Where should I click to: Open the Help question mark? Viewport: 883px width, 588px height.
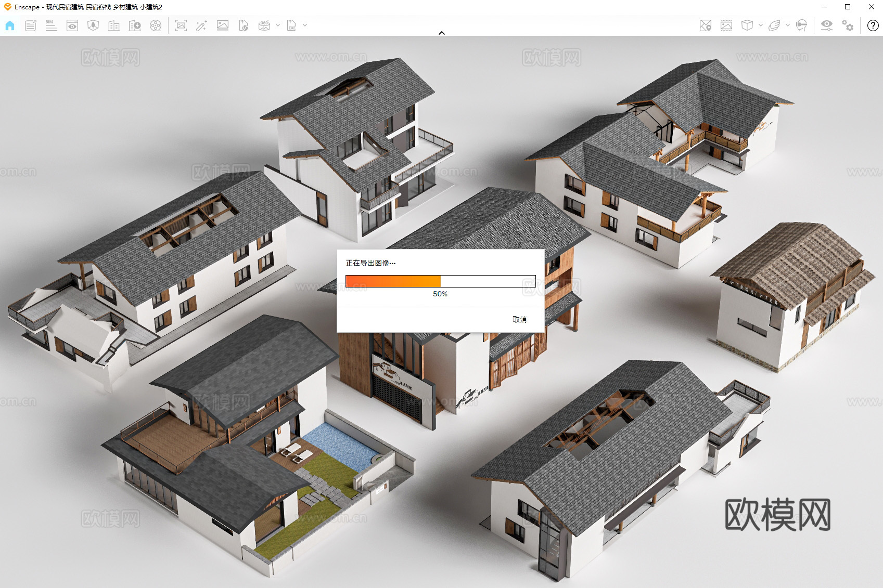(873, 25)
